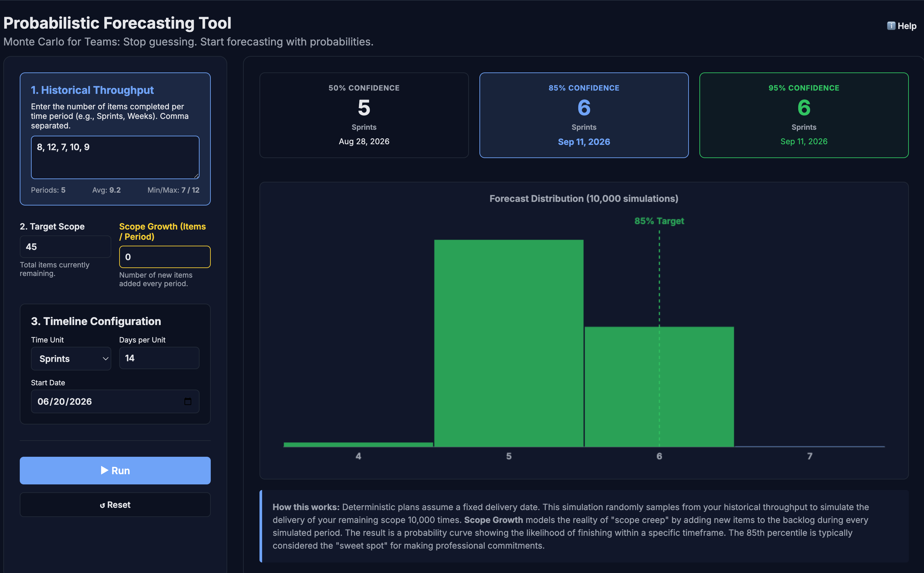This screenshot has height=573, width=924.
Task: Click the Days per Unit field
Action: click(159, 358)
